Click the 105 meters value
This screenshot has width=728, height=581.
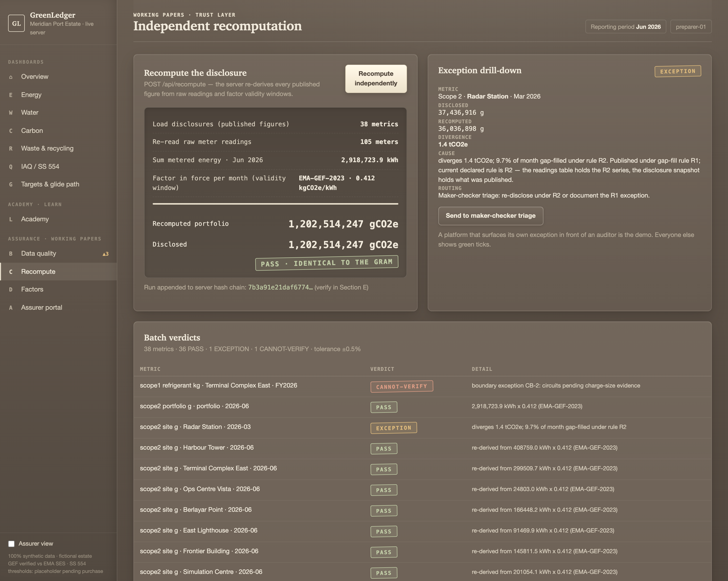[x=379, y=142]
